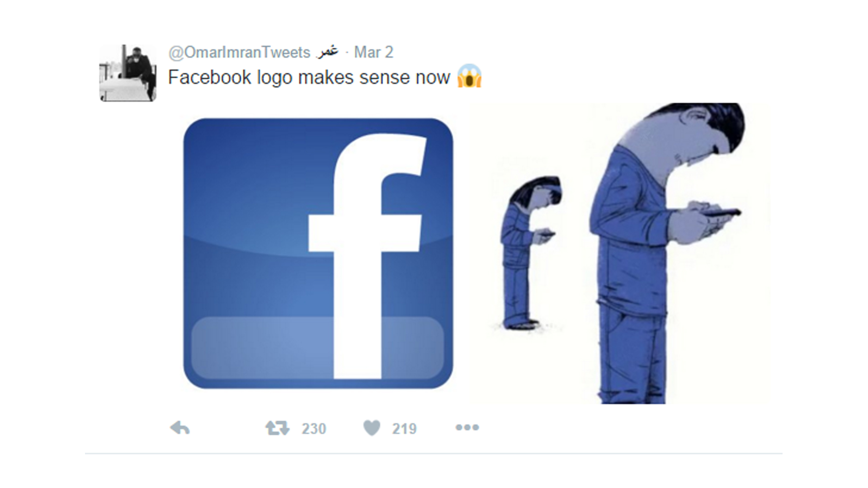Like the tweet with the heart icon

(x=372, y=428)
